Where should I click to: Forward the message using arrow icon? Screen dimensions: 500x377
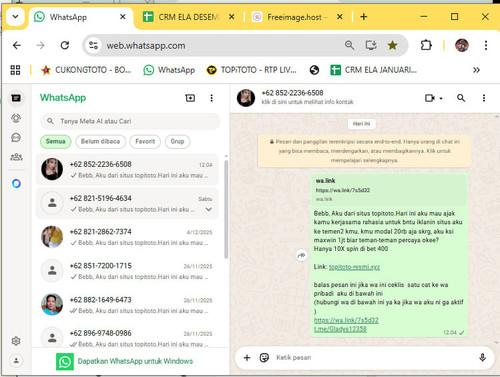301,255
